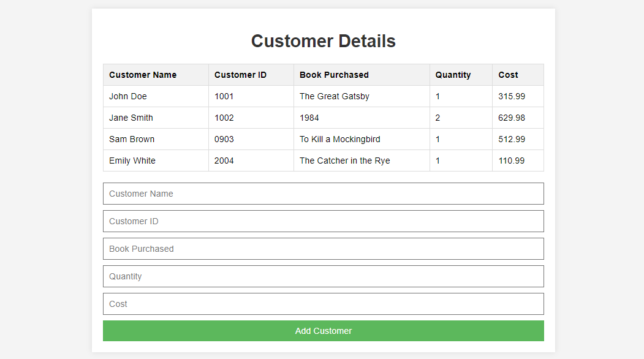Click into the Customer ID input field
The image size is (644, 359).
point(323,221)
